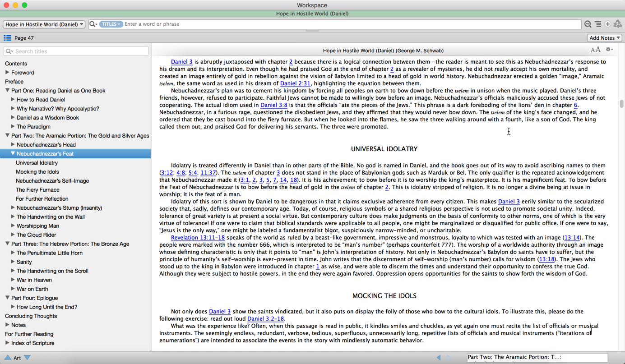
Task: Expand The Handwriting on the Wall
Action: click(13, 217)
